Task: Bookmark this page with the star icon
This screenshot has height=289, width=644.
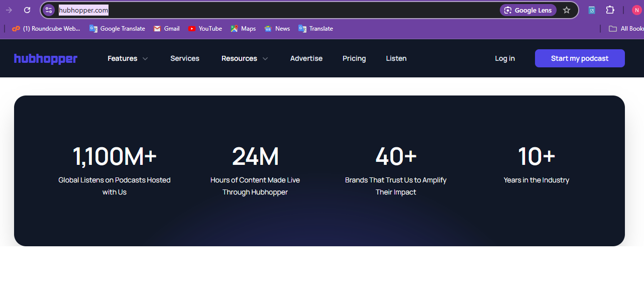Action: tap(567, 10)
